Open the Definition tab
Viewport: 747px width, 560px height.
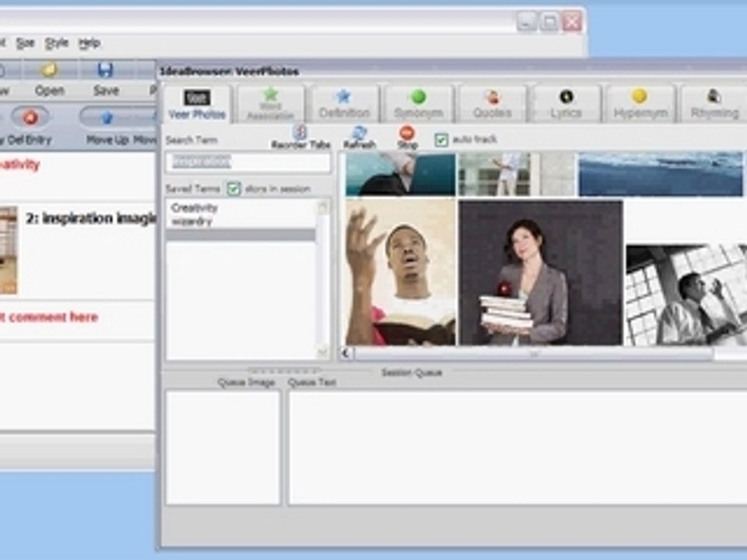click(x=344, y=104)
